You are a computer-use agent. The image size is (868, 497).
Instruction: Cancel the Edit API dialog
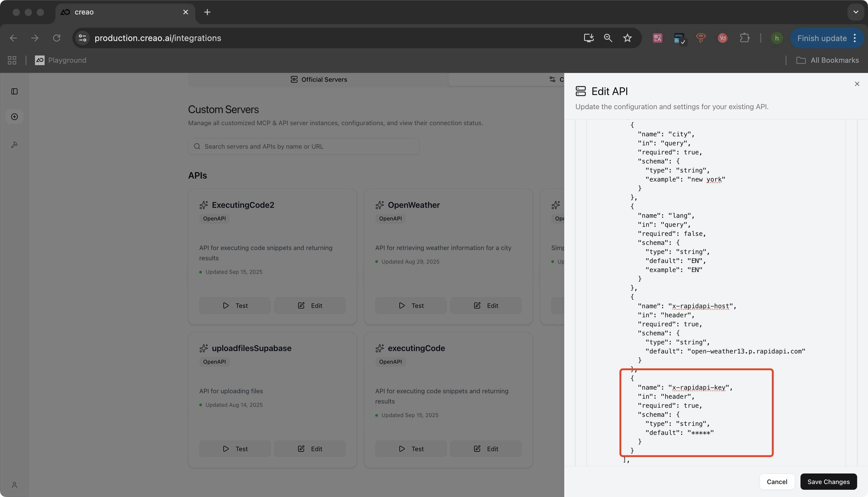pyautogui.click(x=777, y=482)
